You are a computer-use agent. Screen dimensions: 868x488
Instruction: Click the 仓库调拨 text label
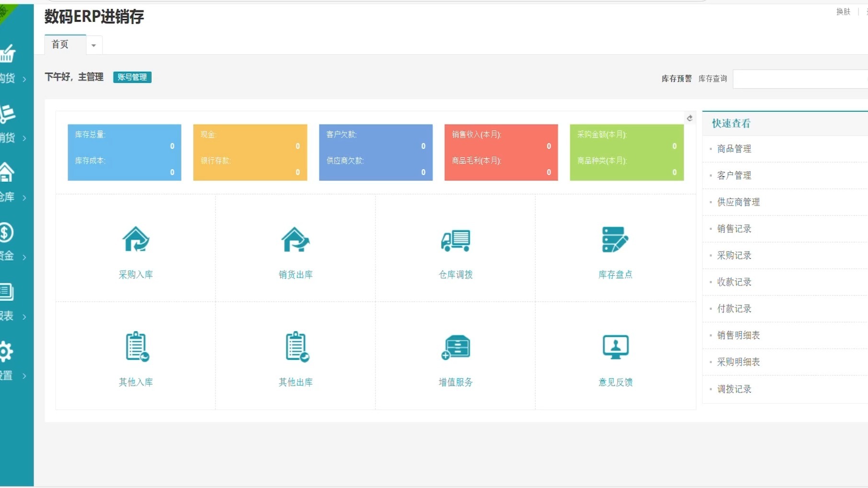[x=455, y=275]
